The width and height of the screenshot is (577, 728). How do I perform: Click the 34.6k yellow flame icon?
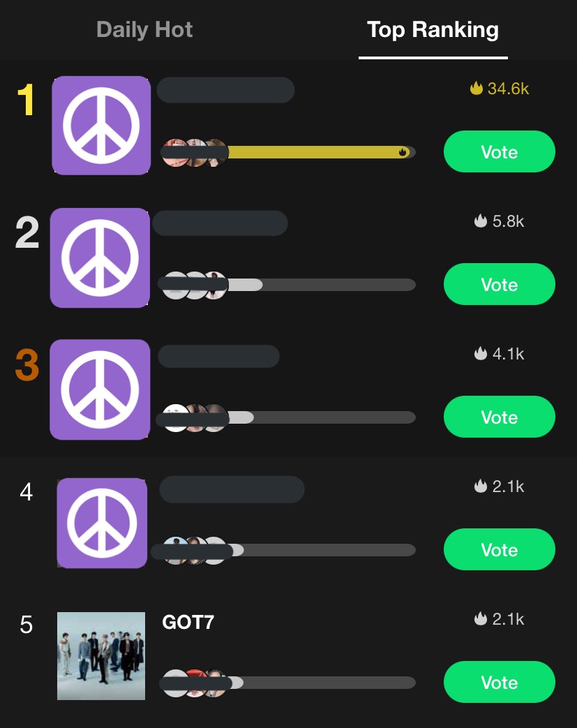coord(477,88)
